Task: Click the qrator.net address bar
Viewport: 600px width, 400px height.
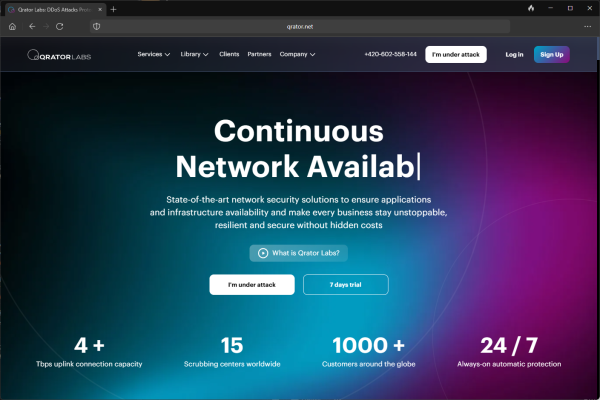Action: coord(300,25)
